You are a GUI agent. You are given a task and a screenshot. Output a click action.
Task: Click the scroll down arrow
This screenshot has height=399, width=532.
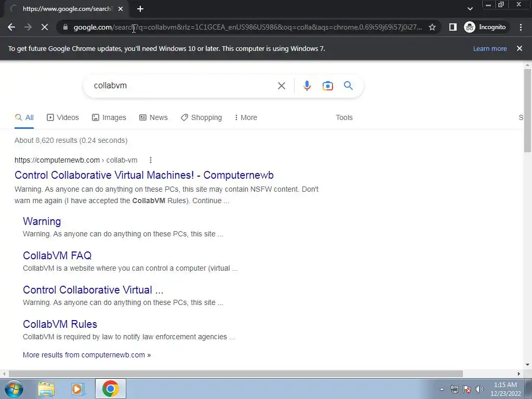pyautogui.click(x=527, y=365)
